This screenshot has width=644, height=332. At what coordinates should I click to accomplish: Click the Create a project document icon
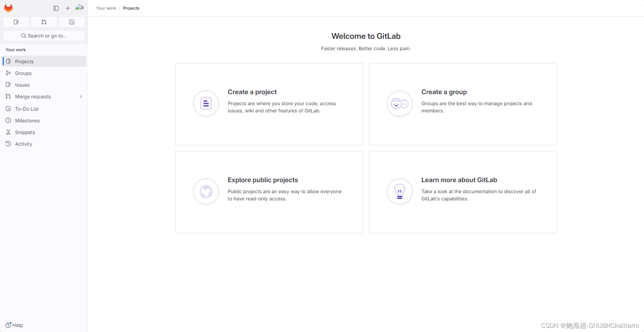coord(206,103)
